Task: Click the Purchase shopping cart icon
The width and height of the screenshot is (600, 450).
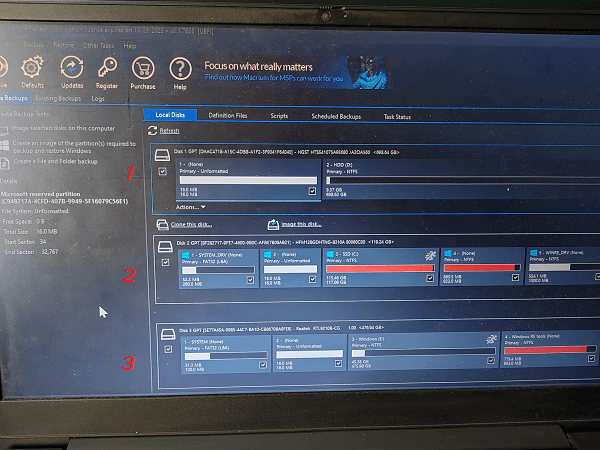Action: [143, 68]
